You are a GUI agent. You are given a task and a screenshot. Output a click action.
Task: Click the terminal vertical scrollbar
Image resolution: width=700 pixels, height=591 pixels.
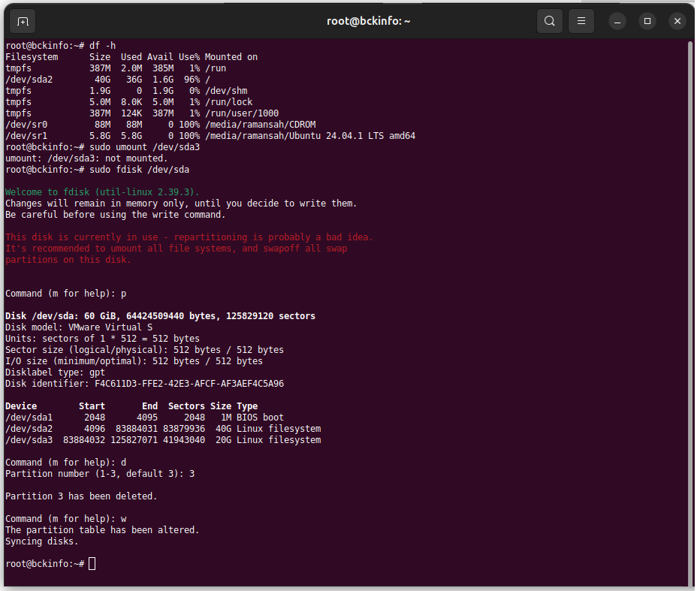(691, 312)
